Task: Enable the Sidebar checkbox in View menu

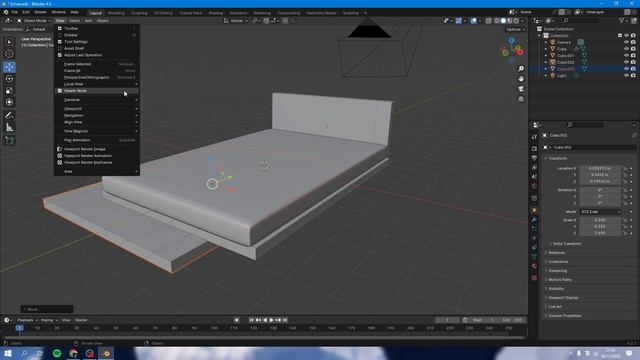Action: (60, 35)
